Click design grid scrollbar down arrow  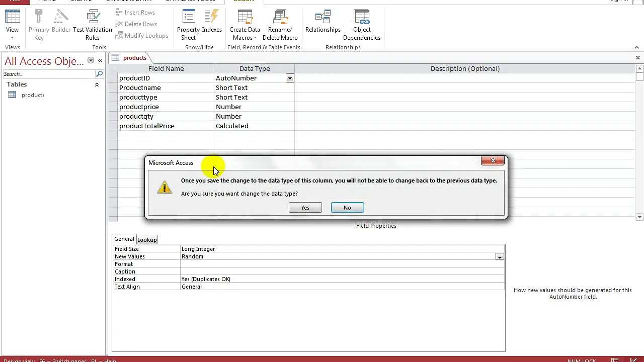[x=639, y=217]
